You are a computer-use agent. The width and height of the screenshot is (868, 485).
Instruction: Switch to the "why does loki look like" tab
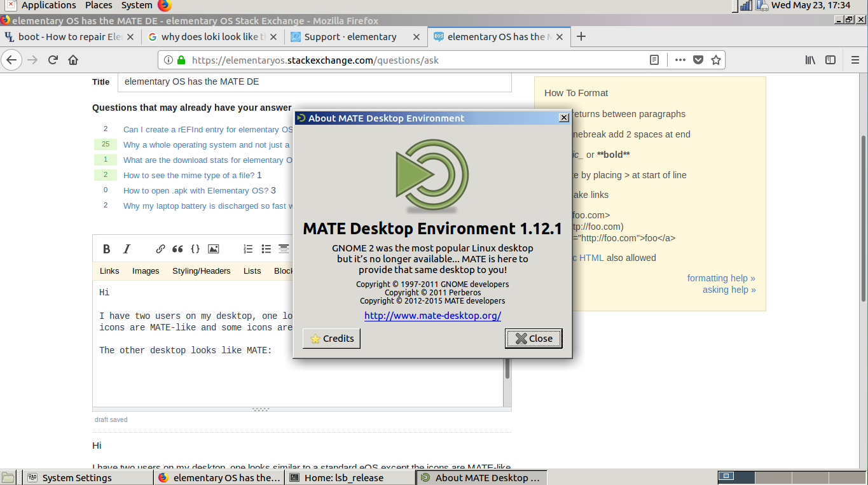pyautogui.click(x=213, y=37)
